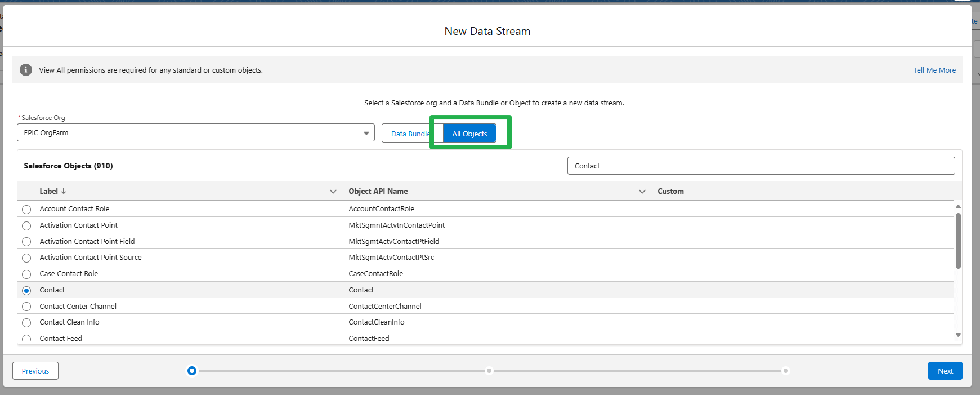Click the MktSgmntActvtnContactPoint API name cell
980x395 pixels.
tap(396, 225)
